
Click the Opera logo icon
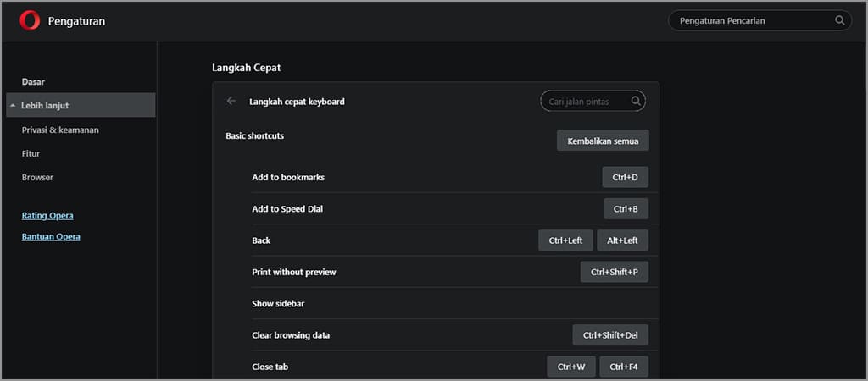tap(30, 21)
